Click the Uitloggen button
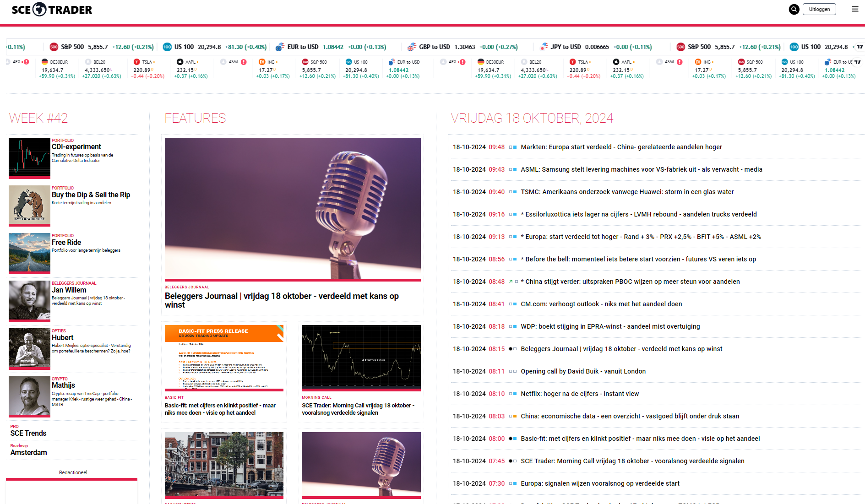 [819, 9]
